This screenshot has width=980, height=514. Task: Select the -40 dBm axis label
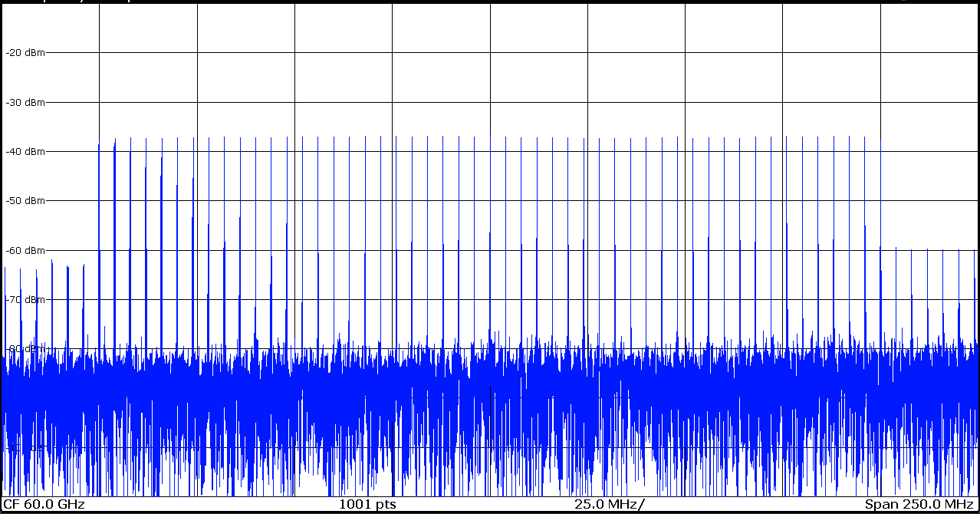pyautogui.click(x=25, y=151)
